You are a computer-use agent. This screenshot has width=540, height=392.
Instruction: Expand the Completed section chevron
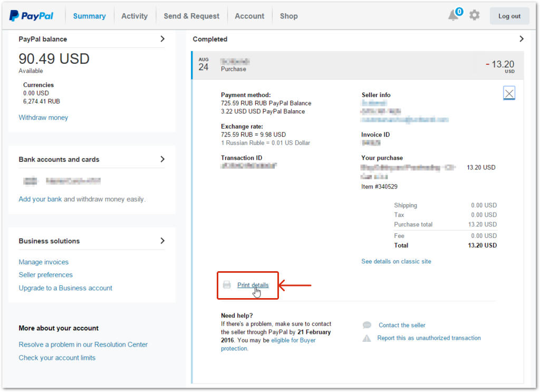(x=522, y=39)
